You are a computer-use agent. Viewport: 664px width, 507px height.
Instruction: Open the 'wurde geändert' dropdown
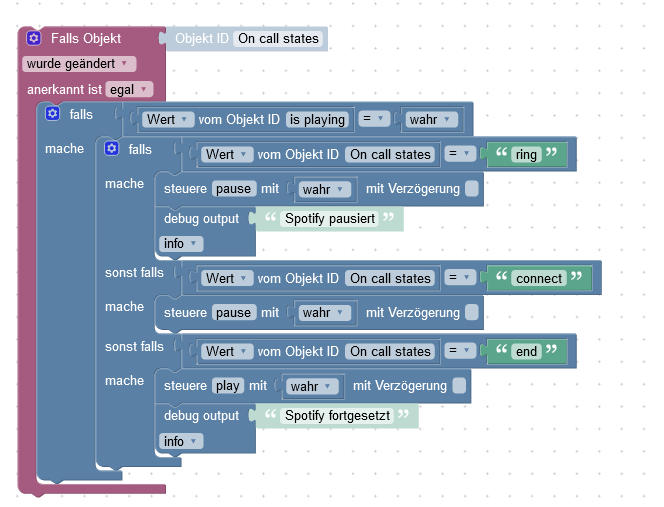pos(79,64)
